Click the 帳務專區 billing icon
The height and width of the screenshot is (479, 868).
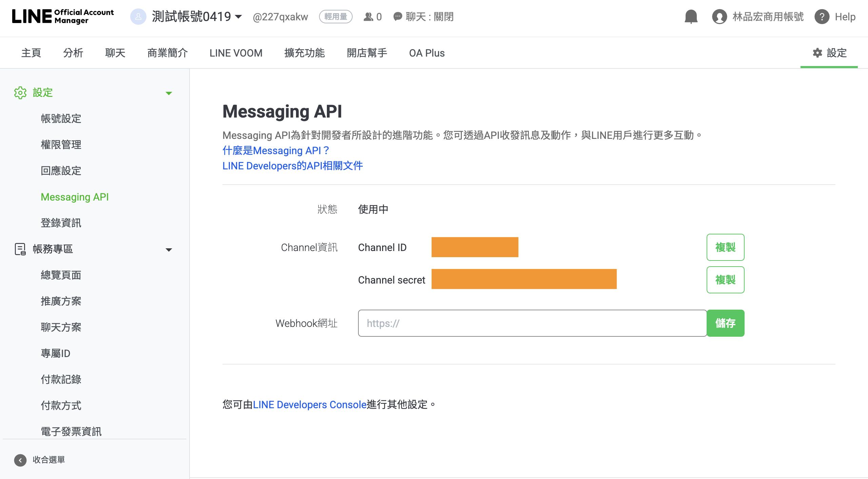[x=20, y=249]
